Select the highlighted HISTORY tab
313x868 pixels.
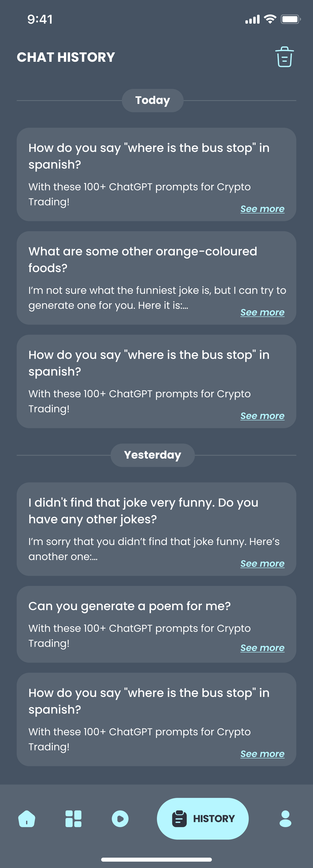point(203,819)
